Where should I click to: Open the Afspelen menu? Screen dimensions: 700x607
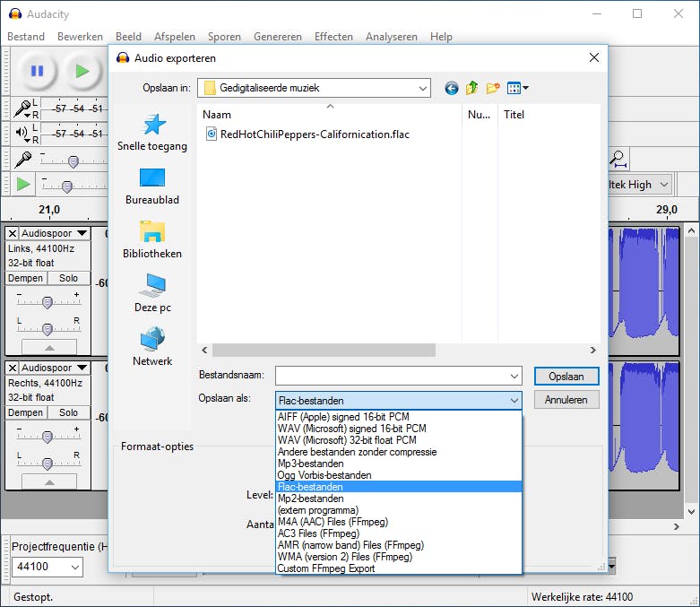175,37
